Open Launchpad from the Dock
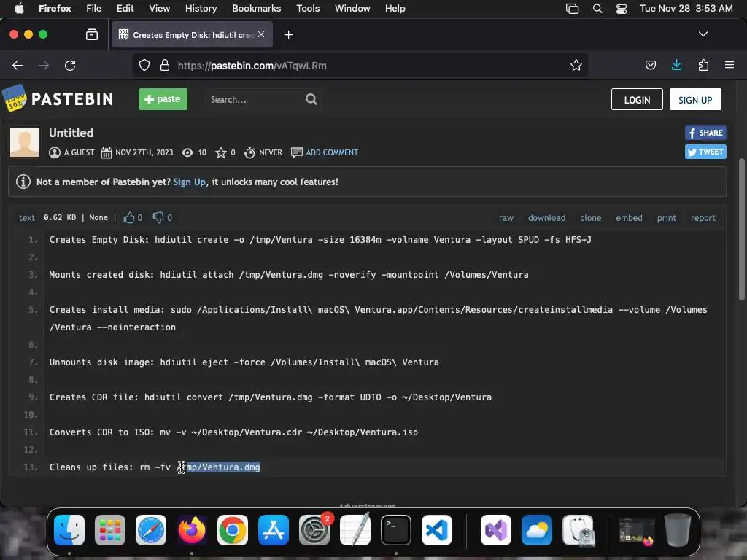747x560 pixels. [x=110, y=530]
